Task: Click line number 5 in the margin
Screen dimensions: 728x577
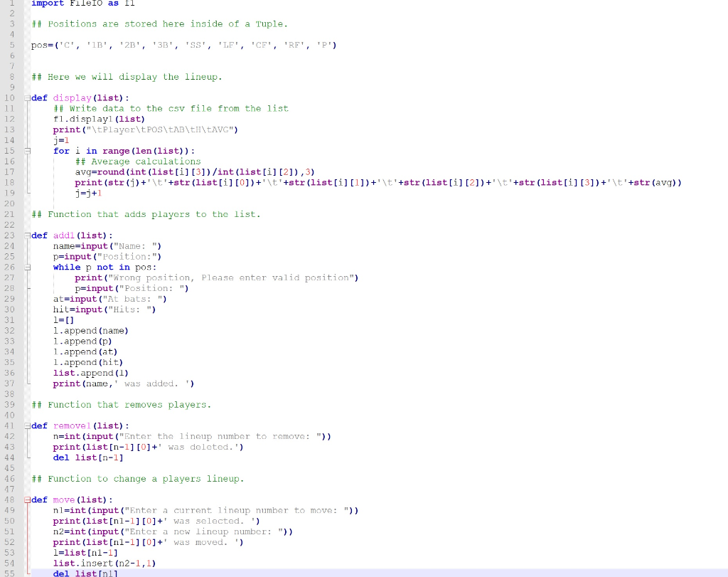Action: [12, 45]
